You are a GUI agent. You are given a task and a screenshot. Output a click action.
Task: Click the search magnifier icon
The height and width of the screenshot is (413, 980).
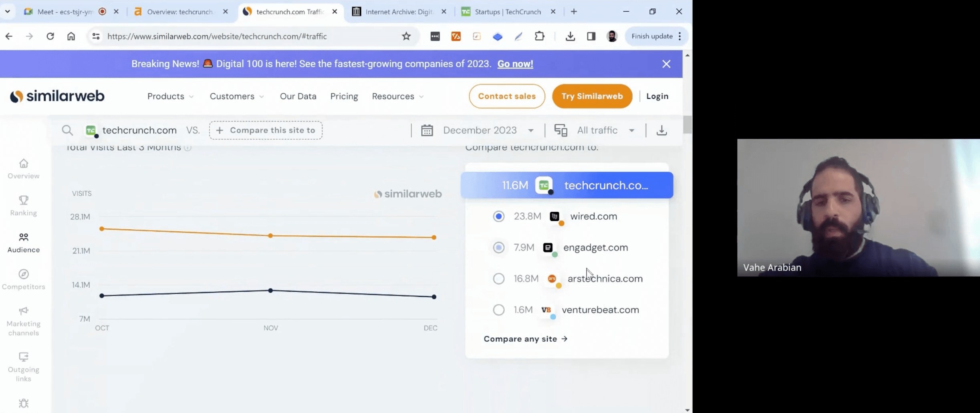[x=67, y=130]
